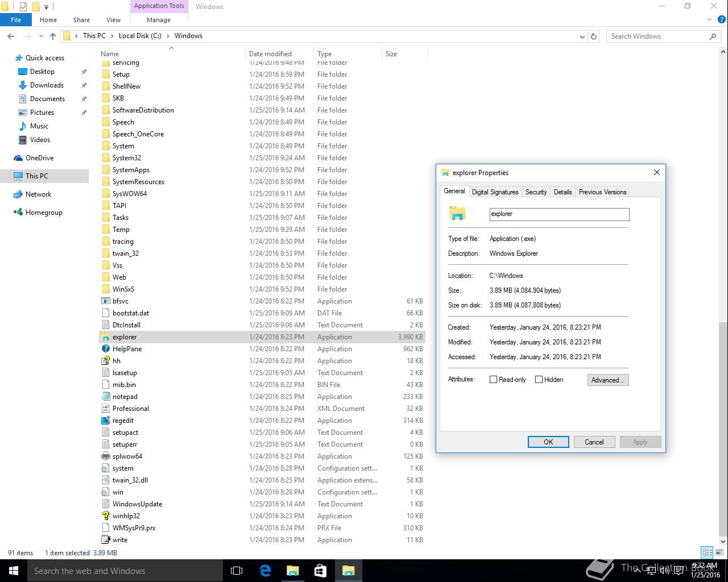Viewport: 728px width, 582px height.
Task: Click Cancel in explorer Properties
Action: tap(594, 442)
